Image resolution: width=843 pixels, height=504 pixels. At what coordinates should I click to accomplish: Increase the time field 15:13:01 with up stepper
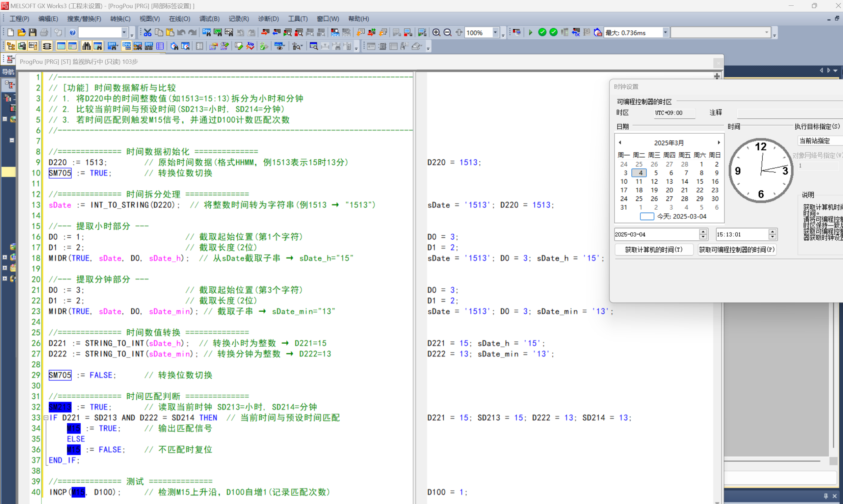tap(772, 232)
